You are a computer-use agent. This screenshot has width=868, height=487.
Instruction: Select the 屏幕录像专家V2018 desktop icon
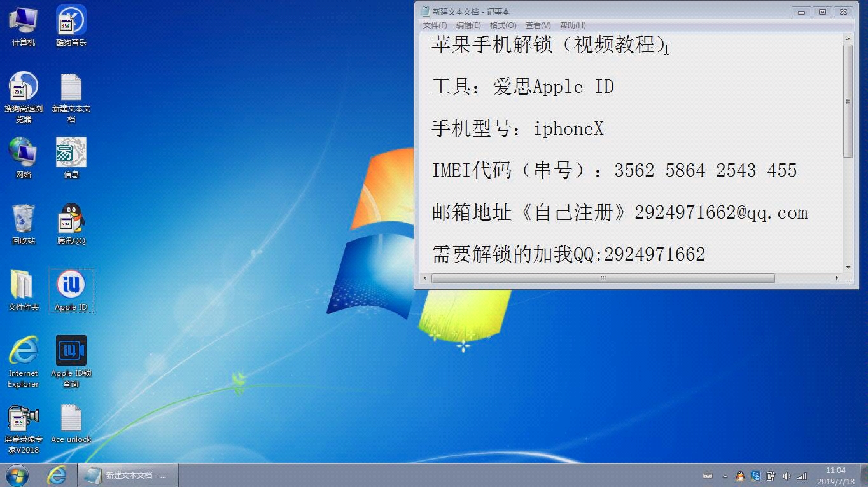pyautogui.click(x=24, y=430)
